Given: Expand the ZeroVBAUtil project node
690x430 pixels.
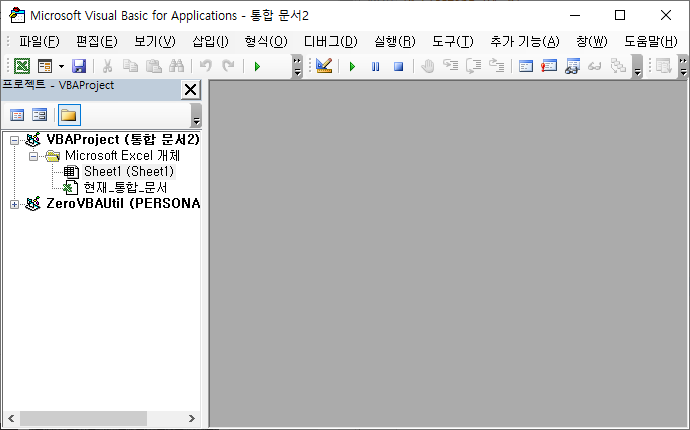Looking at the screenshot, I should [15, 204].
